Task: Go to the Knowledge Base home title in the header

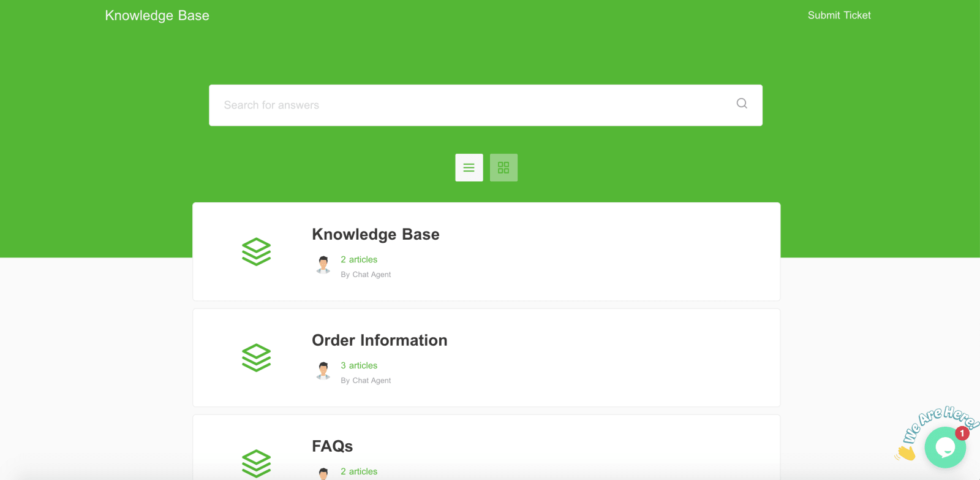Action: click(157, 16)
